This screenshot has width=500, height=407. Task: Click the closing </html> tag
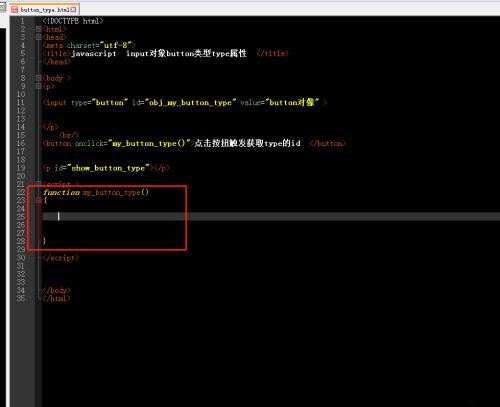coord(56,298)
